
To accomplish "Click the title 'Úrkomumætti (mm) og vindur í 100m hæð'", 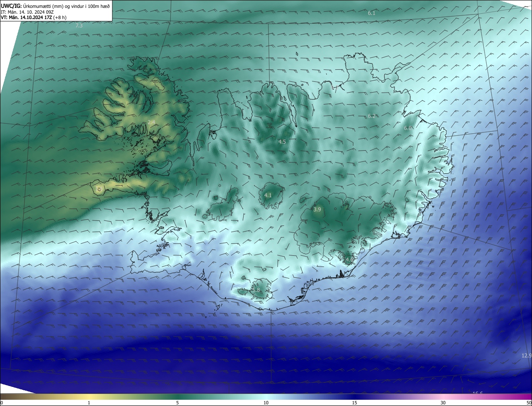I will click(x=66, y=6).
